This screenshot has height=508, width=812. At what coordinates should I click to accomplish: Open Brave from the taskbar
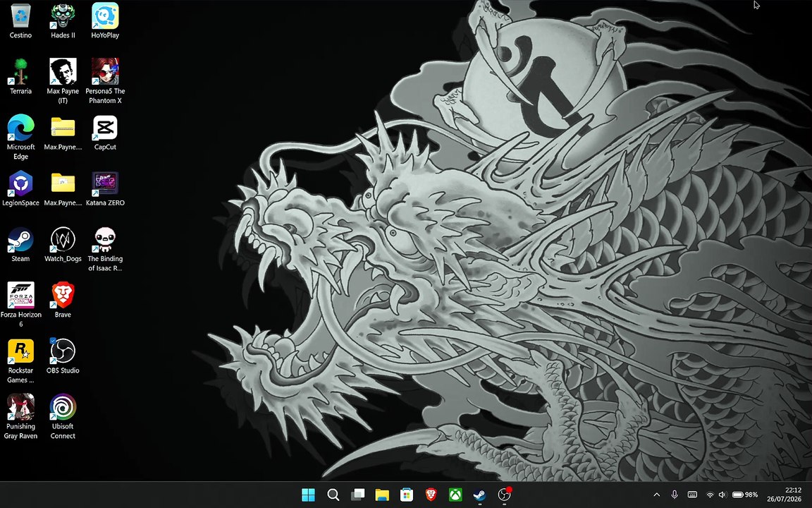(x=431, y=495)
